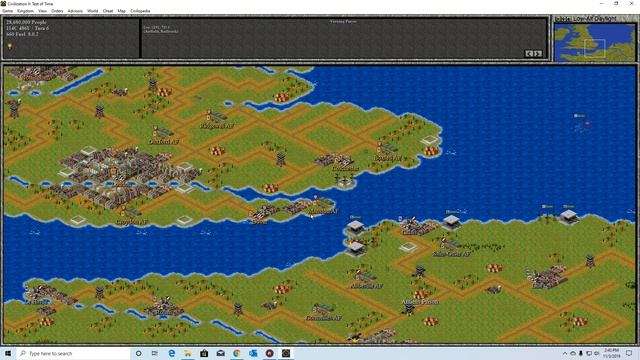The height and width of the screenshot is (360, 640).
Task: Select the watchtower west of Colchester
Action: 281,158
